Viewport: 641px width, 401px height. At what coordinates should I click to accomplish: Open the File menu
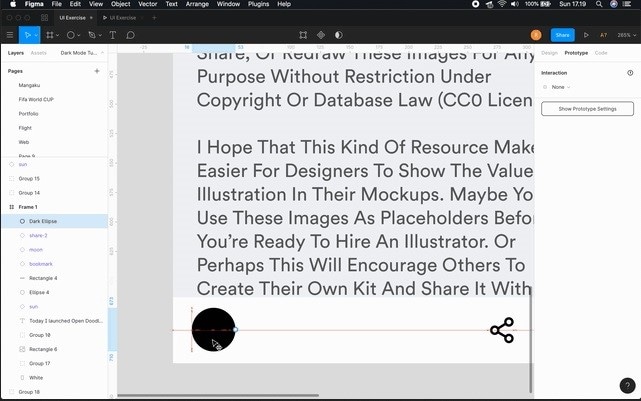(x=56, y=4)
